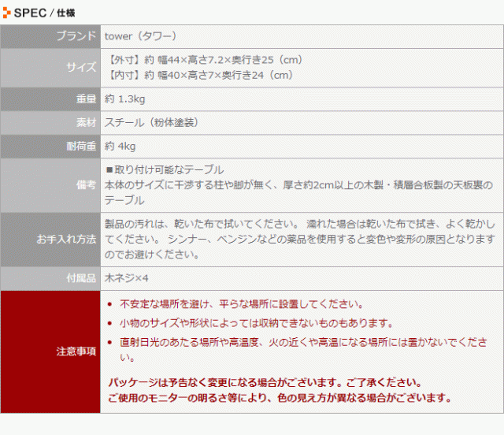The image size is (504, 435).
Task: Click the 外寸 outer dimensions line
Action: [x=204, y=60]
